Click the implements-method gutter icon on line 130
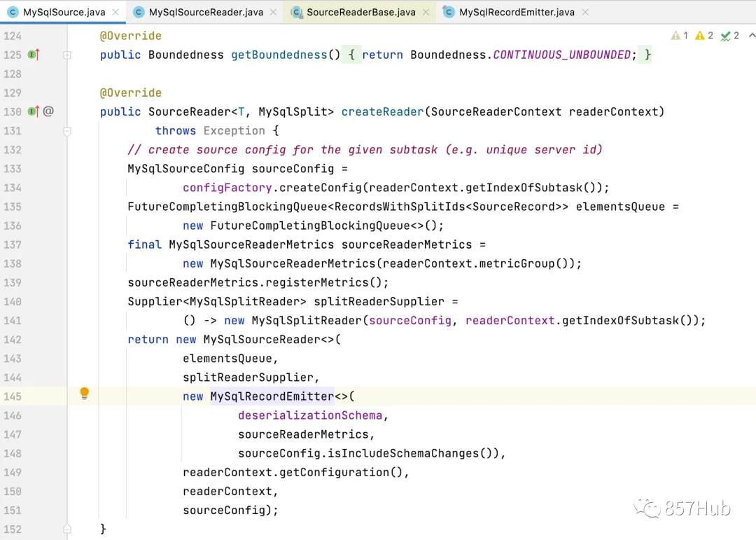Viewport: 756px width, 540px height. coord(34,111)
